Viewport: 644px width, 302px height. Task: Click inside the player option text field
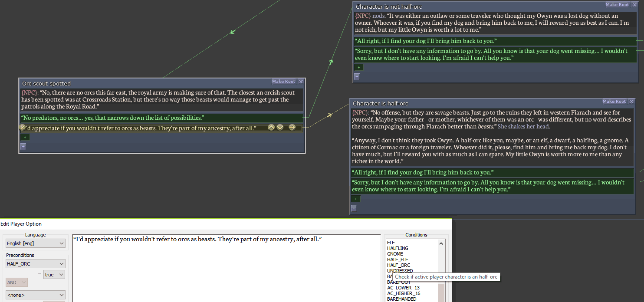click(226, 269)
